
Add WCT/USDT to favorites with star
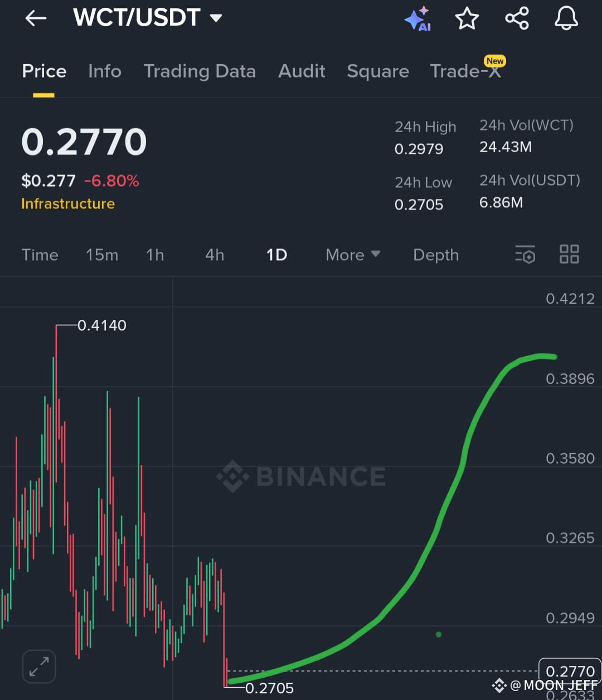click(467, 18)
